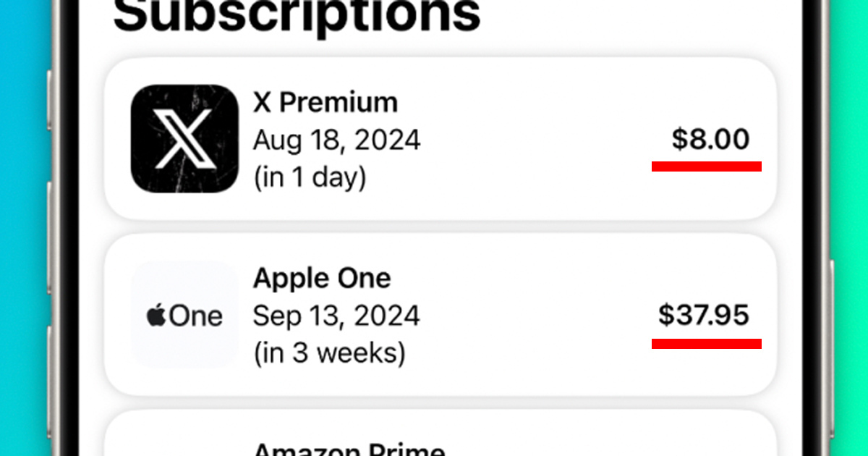Viewport: 868px width, 456px height.
Task: Tap the Amazon Prime title text
Action: pyautogui.click(x=349, y=449)
